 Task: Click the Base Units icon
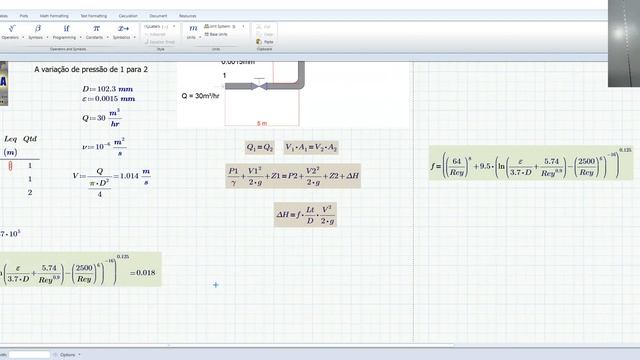207,34
